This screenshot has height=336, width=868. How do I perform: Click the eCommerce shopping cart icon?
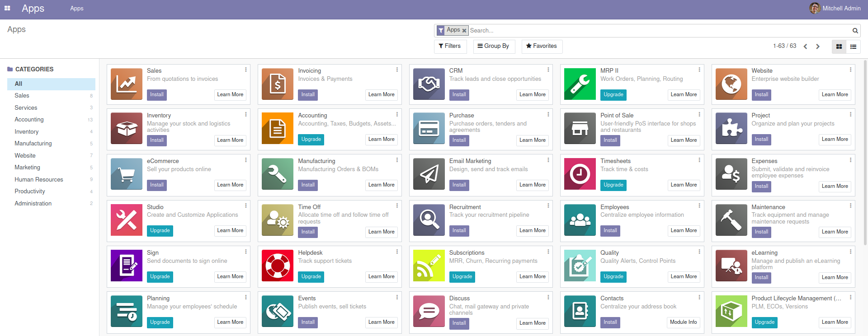(x=127, y=174)
